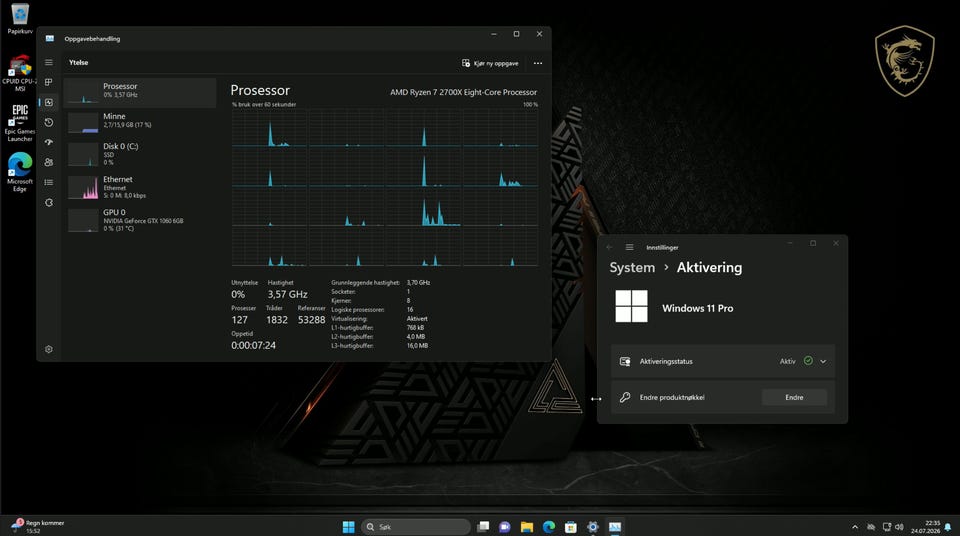Open Task View from the taskbar
This screenshot has width=960, height=536.
483,527
